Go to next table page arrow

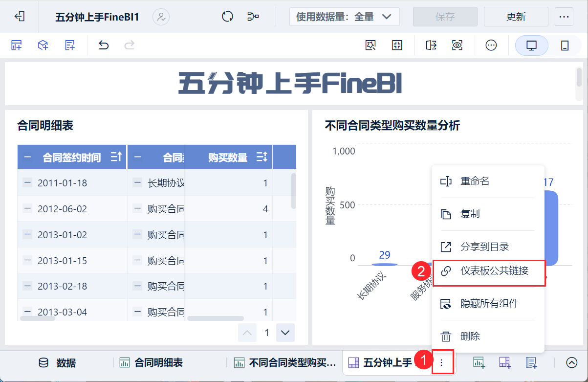(285, 333)
